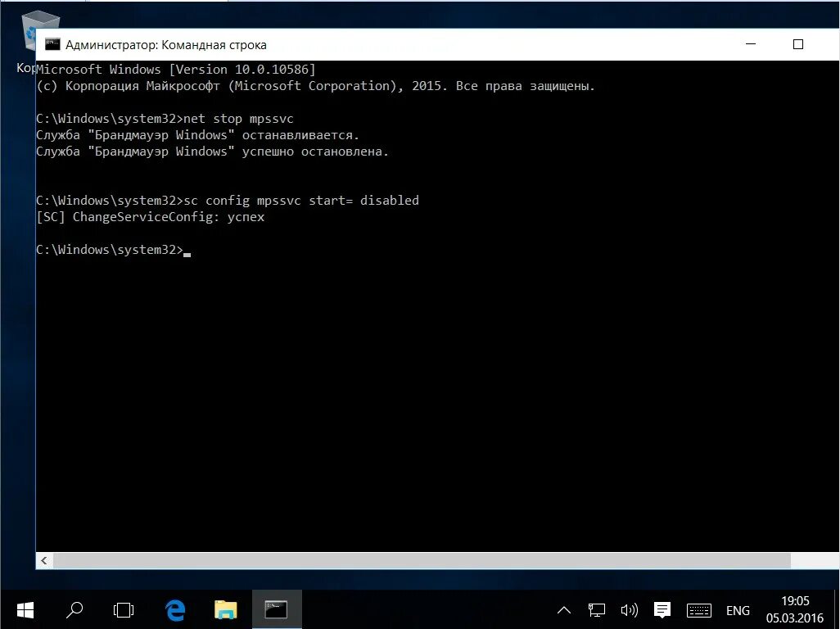Click the Microsoft Corporation copyright line
The height and width of the screenshot is (629, 840).
[x=316, y=86]
